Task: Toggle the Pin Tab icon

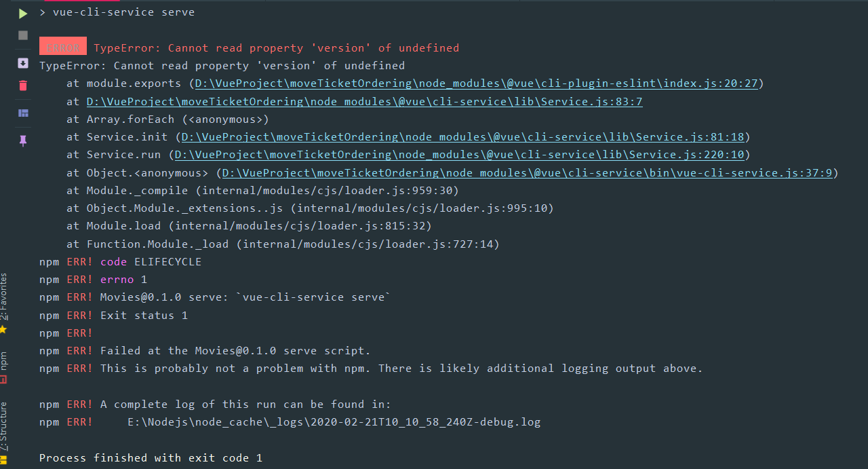Action: [x=23, y=140]
